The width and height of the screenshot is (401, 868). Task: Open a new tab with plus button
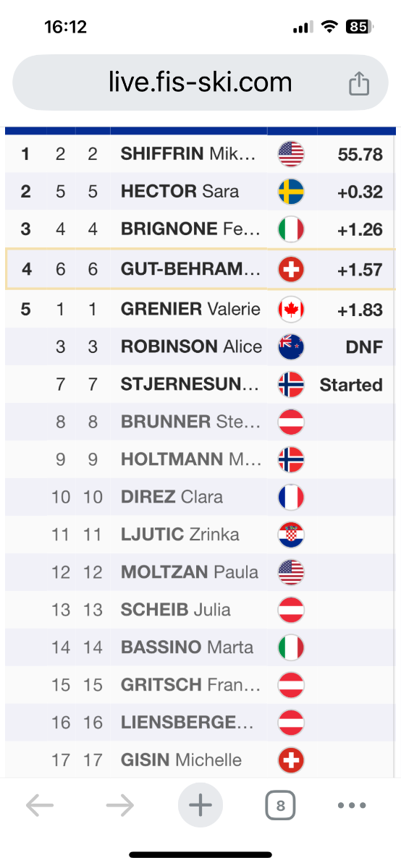[200, 805]
